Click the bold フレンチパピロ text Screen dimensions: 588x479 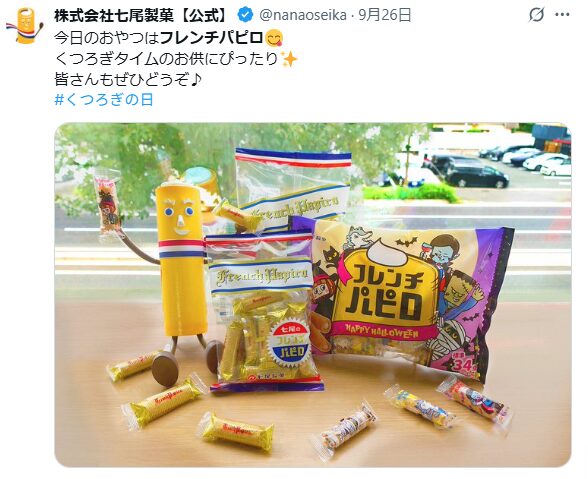point(212,38)
